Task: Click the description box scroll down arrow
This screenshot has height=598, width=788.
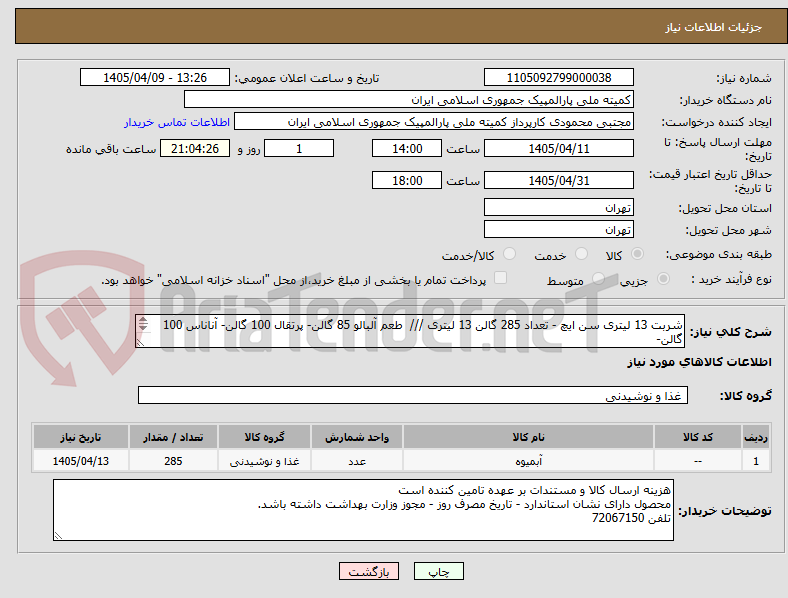Action: 143,328
